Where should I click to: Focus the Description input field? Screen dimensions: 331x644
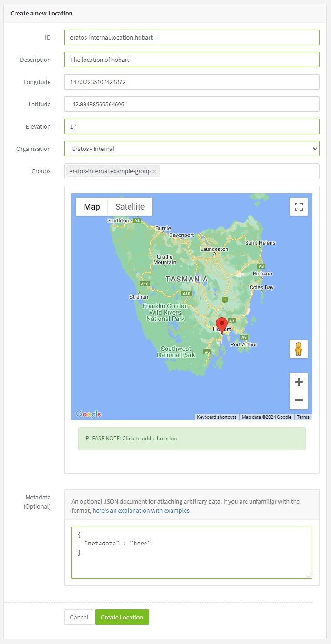coord(192,60)
